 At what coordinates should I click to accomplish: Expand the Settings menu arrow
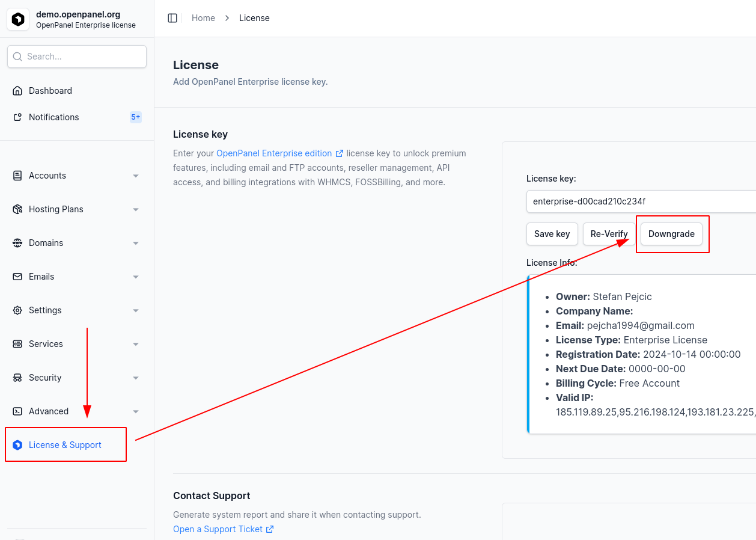coord(136,310)
